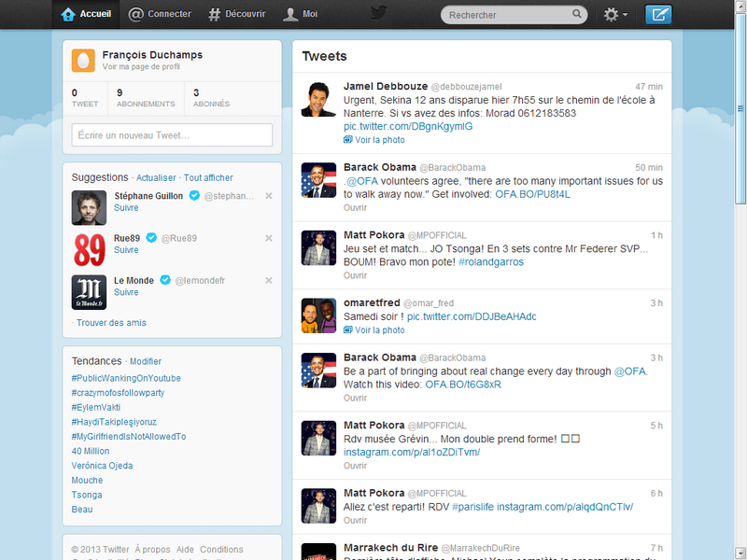The height and width of the screenshot is (560, 747).
Task: Expand Matt Pokora's 1 h tweet with Ouvrir
Action: [x=356, y=275]
